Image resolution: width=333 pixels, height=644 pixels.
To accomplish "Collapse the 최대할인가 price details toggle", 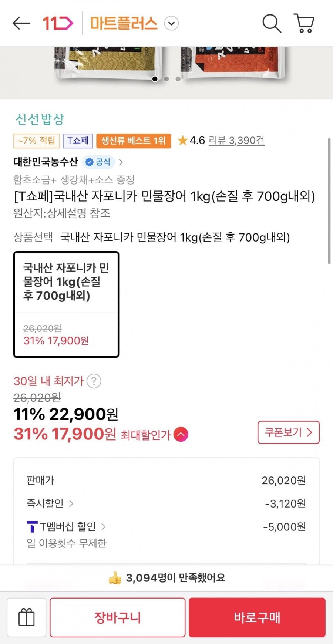I will click(181, 434).
